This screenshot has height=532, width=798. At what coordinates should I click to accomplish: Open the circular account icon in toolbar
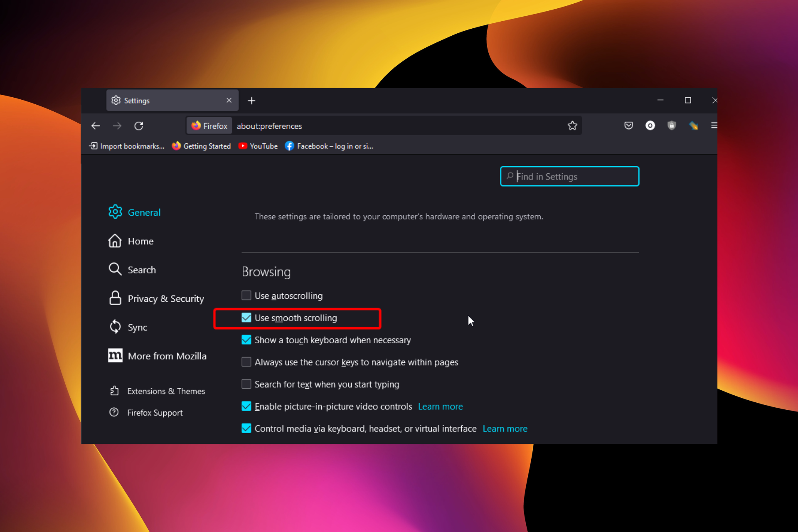[x=650, y=126]
